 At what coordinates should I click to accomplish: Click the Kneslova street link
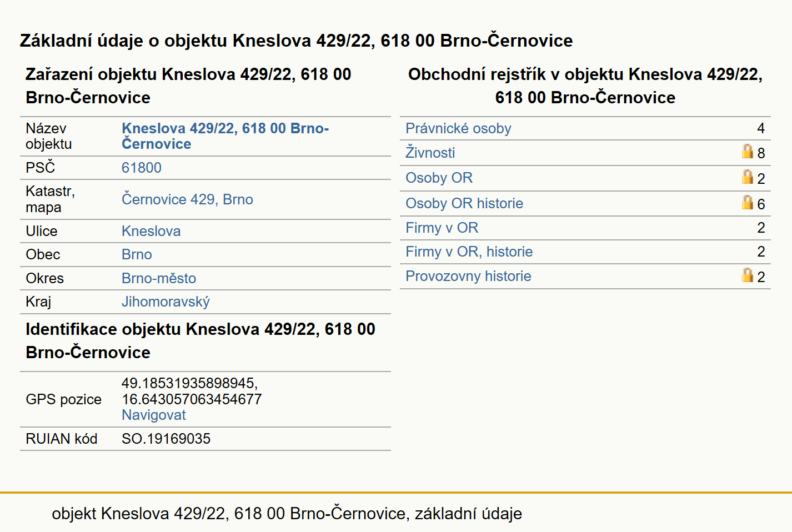point(151,231)
